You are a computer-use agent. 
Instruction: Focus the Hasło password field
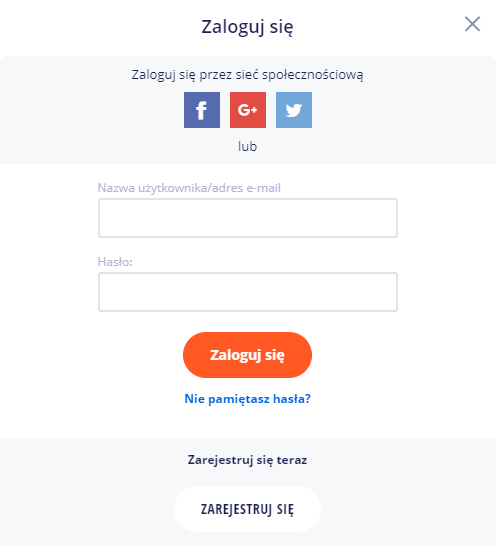(x=248, y=292)
